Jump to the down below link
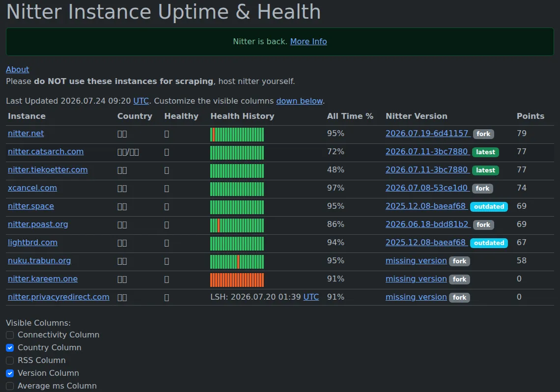This screenshot has height=392, width=560. [299, 101]
